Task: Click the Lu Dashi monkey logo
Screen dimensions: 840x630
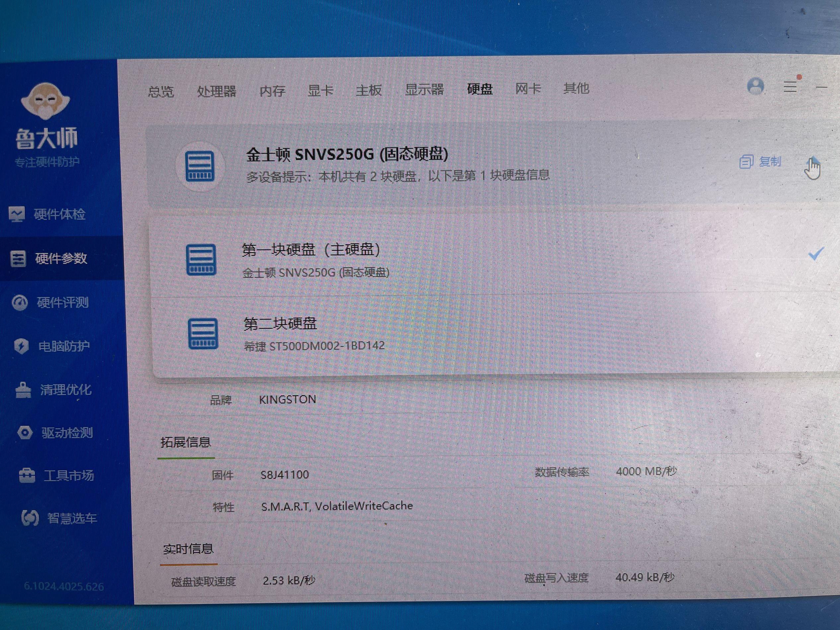Action: tap(45, 101)
